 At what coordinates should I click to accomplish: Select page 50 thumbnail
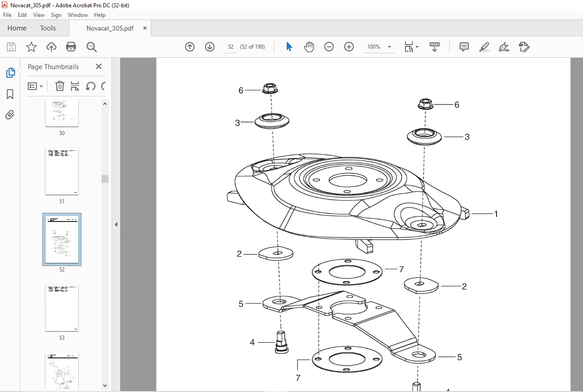pyautogui.click(x=62, y=113)
